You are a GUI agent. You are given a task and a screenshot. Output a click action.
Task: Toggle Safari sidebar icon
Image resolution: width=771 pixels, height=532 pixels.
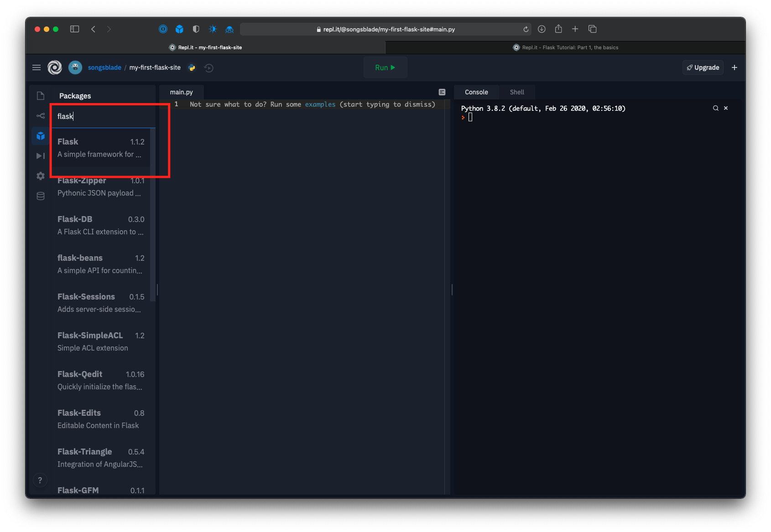[75, 29]
